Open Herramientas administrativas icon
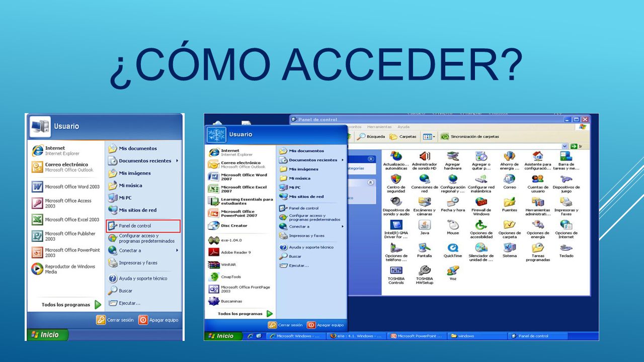644x362 pixels. 538,206
